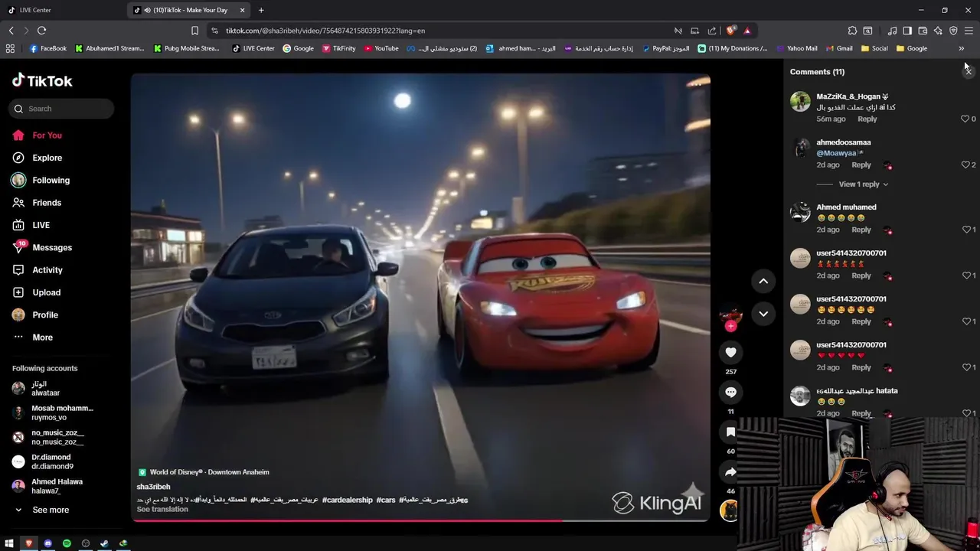The height and width of the screenshot is (551, 980).
Task: Open the Social bookmarks folder
Action: click(874, 48)
